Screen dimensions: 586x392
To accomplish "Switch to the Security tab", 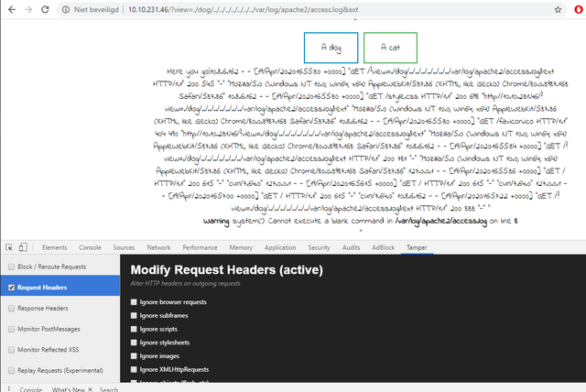I will [x=319, y=247].
